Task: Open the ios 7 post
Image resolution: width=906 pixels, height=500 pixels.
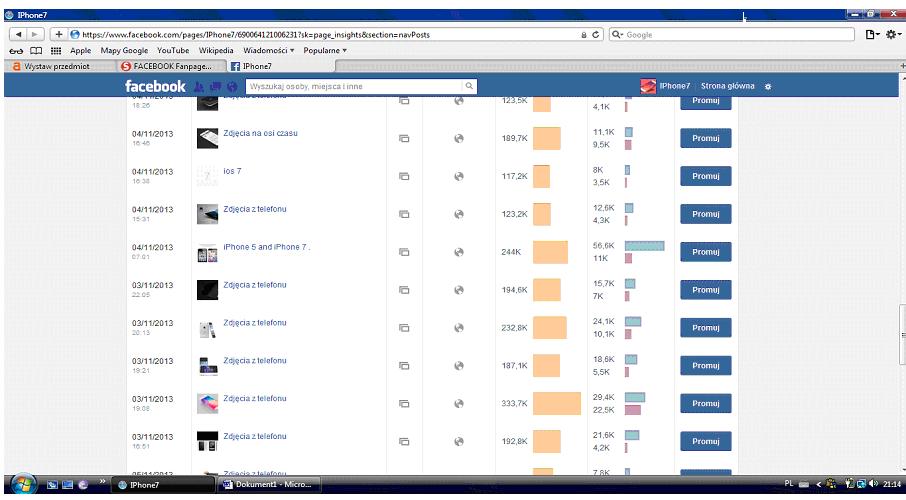Action: [232, 171]
